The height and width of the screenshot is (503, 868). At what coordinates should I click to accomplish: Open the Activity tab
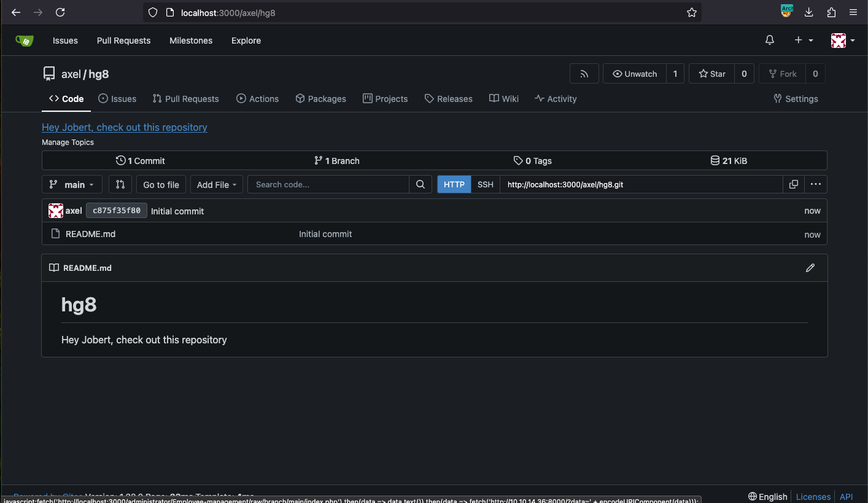[x=556, y=99]
